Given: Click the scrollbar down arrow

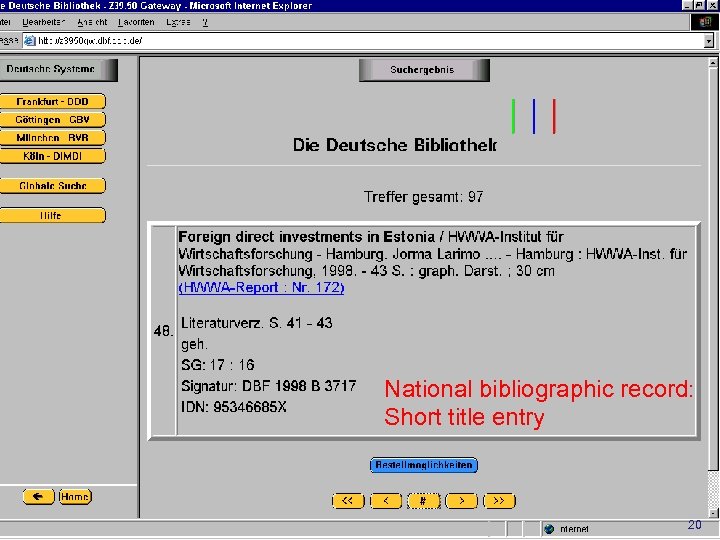Looking at the screenshot, I should pyautogui.click(x=713, y=513).
